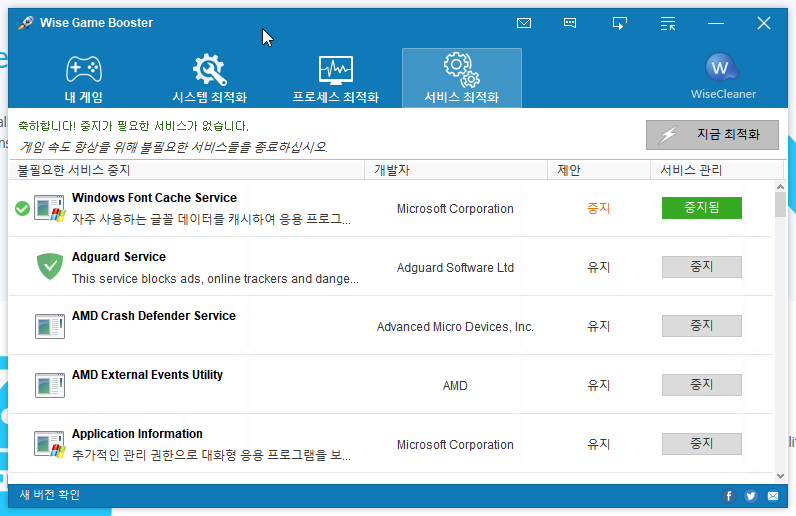Click the AMD developer cell
Image resolution: width=796 pixels, height=516 pixels.
point(455,385)
